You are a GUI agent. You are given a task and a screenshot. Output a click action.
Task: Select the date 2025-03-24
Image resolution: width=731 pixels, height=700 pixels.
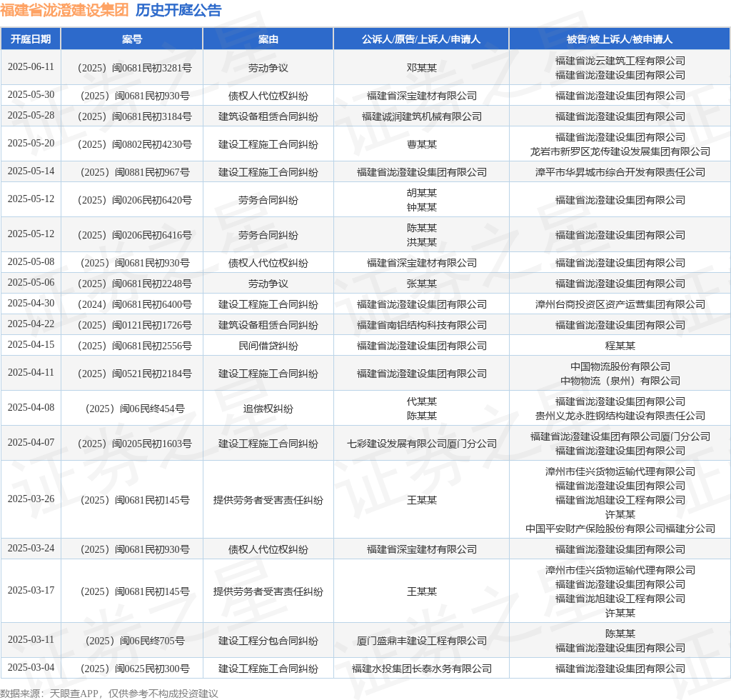click(31, 548)
